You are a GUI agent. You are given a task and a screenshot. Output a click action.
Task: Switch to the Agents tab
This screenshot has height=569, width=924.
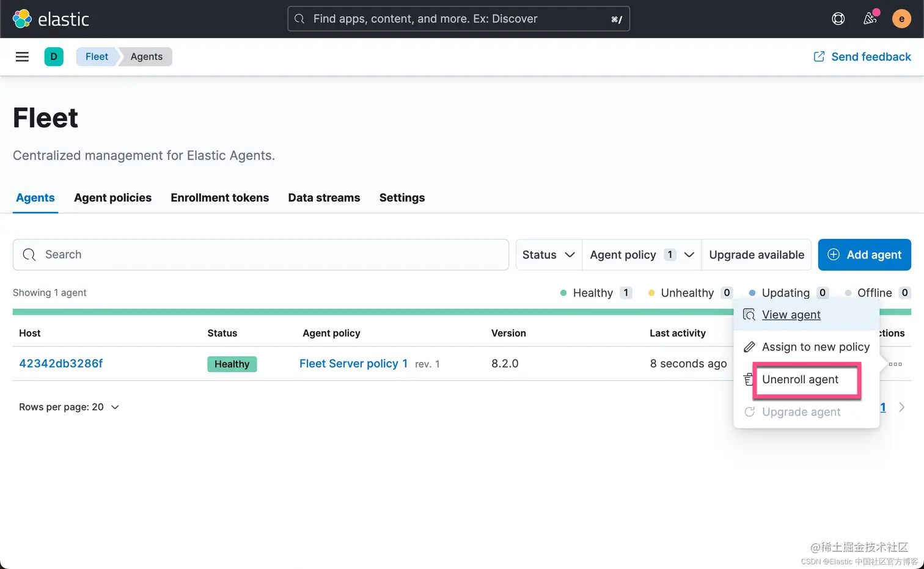(x=35, y=198)
